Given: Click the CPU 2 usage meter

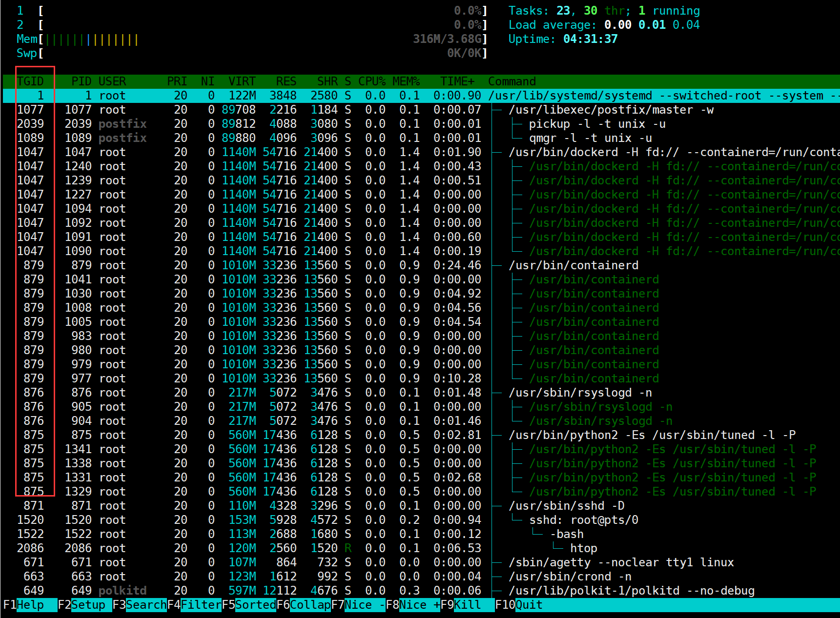Looking at the screenshot, I should click(252, 25).
